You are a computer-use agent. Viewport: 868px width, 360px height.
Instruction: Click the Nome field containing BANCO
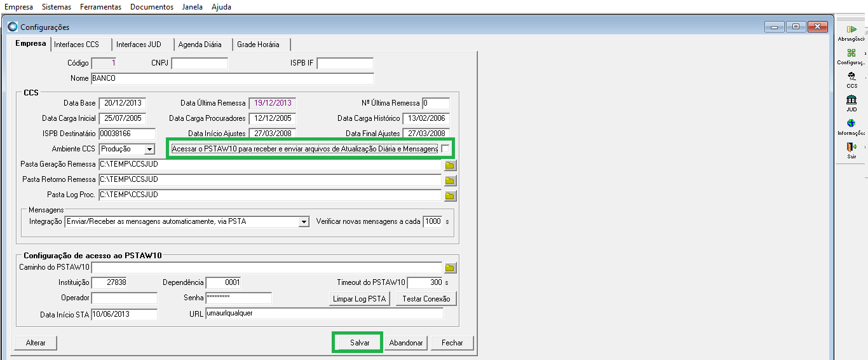pos(233,79)
